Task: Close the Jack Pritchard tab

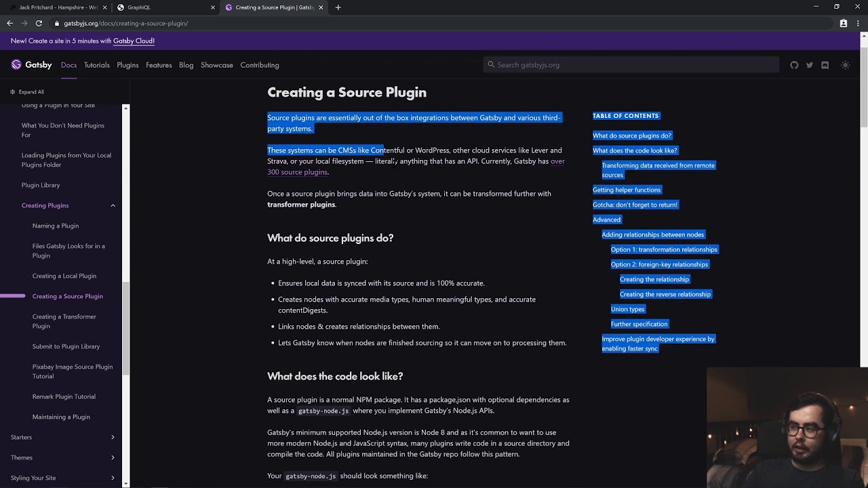Action: coord(104,7)
